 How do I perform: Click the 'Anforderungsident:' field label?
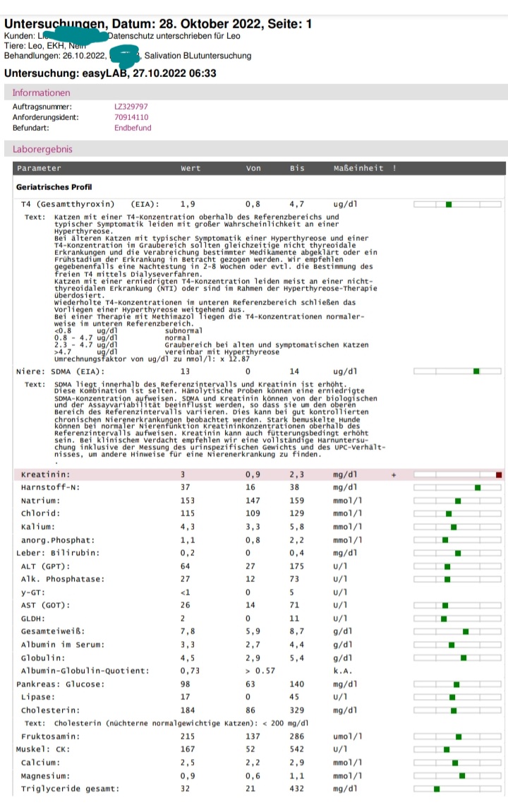click(x=46, y=117)
